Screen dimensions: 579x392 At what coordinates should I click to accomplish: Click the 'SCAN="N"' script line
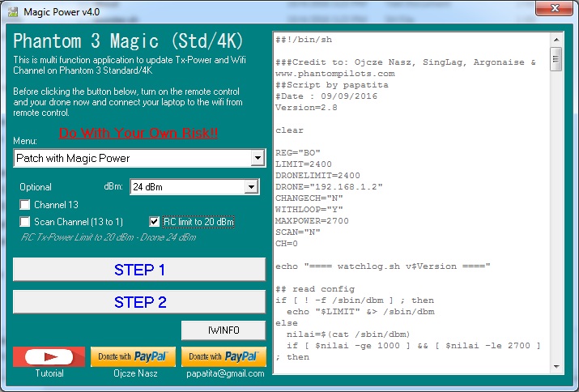click(x=298, y=232)
